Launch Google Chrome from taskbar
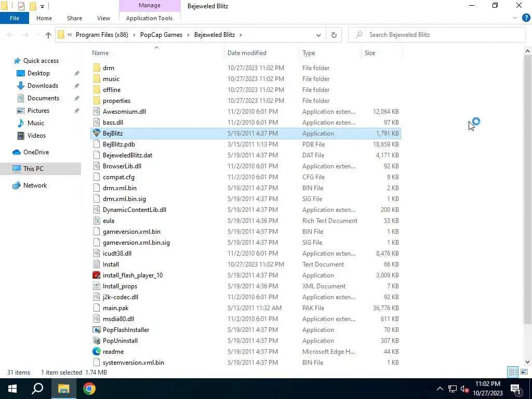This screenshot has width=532, height=399. coord(89,389)
